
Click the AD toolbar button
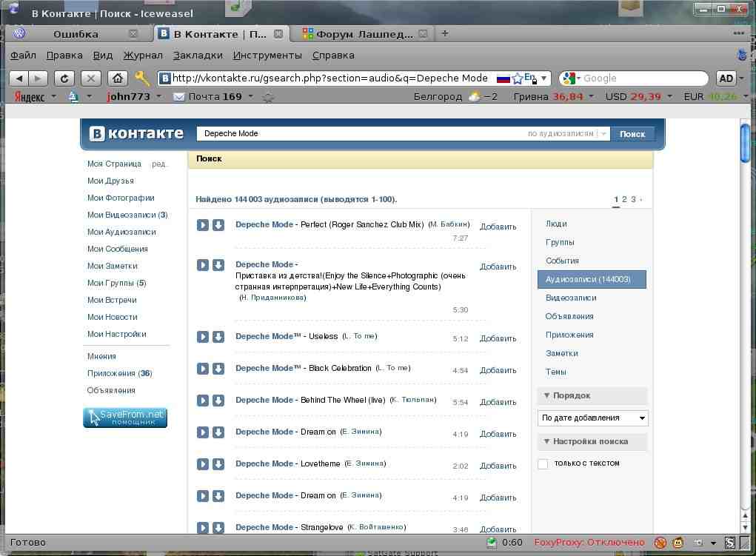(x=726, y=78)
